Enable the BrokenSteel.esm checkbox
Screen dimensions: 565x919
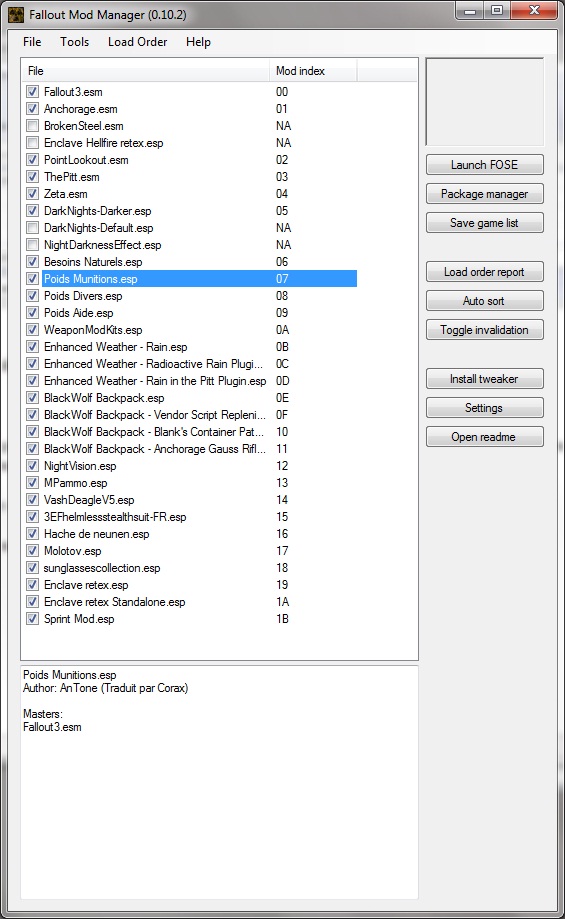tap(33, 126)
